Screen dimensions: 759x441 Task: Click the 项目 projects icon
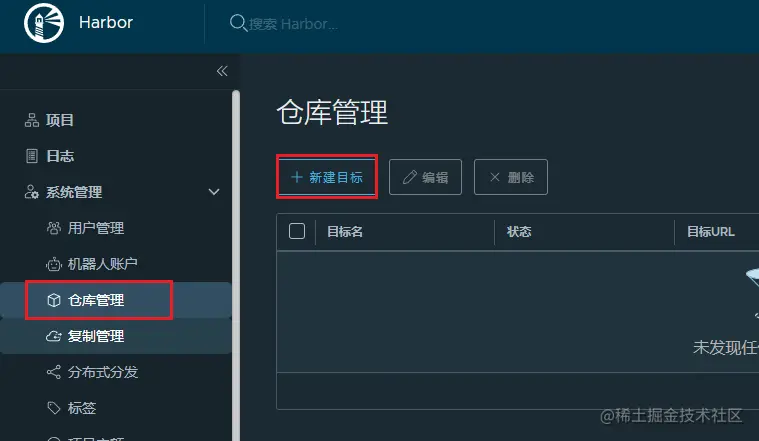[x=32, y=120]
